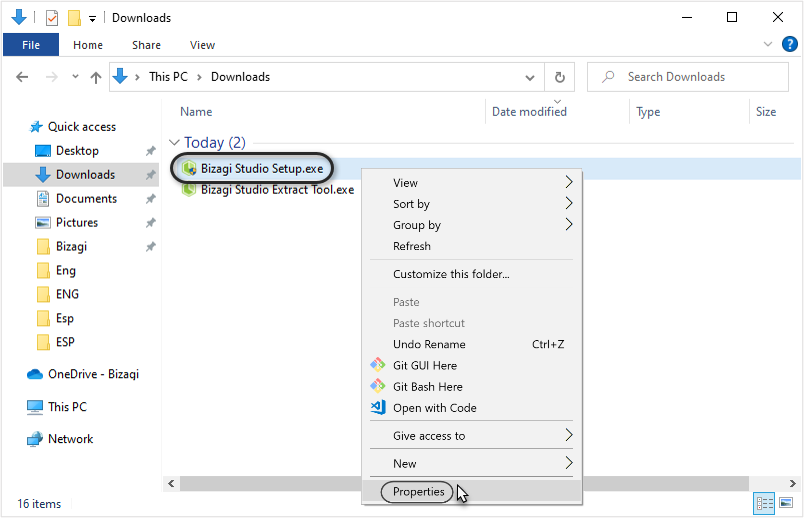
Task: Click the Downloads arrow icon in the sidebar
Action: [43, 174]
